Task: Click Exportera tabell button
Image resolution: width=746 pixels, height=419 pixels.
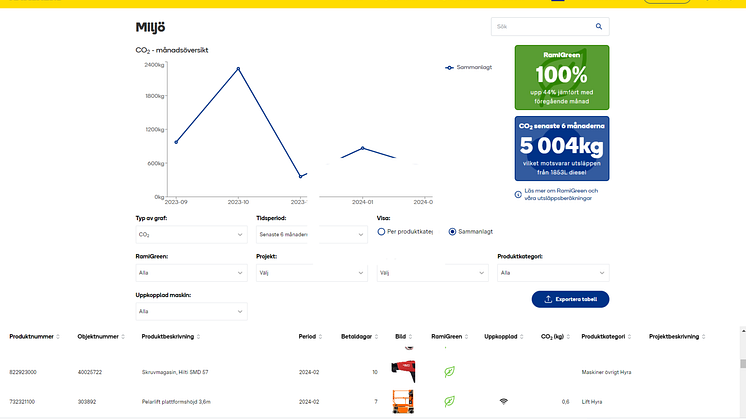Action: point(570,299)
